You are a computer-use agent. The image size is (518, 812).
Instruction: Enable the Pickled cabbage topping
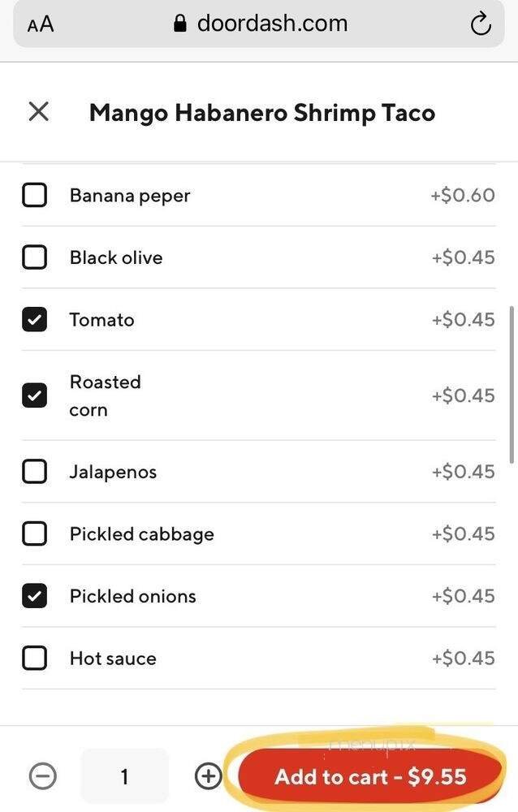(x=35, y=533)
